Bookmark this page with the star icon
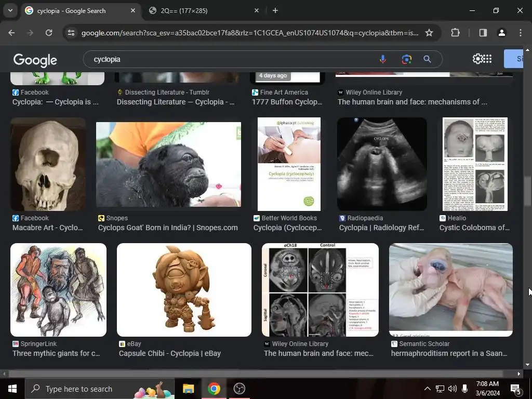 coord(429,33)
